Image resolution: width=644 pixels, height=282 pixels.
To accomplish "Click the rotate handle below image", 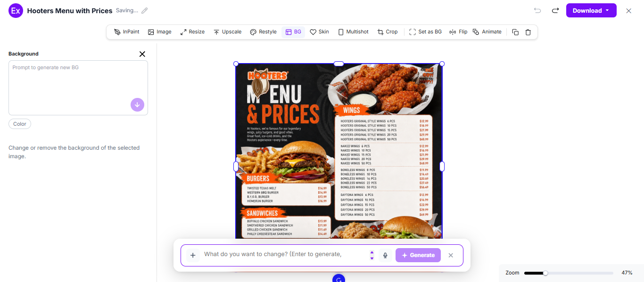I will click(x=339, y=279).
